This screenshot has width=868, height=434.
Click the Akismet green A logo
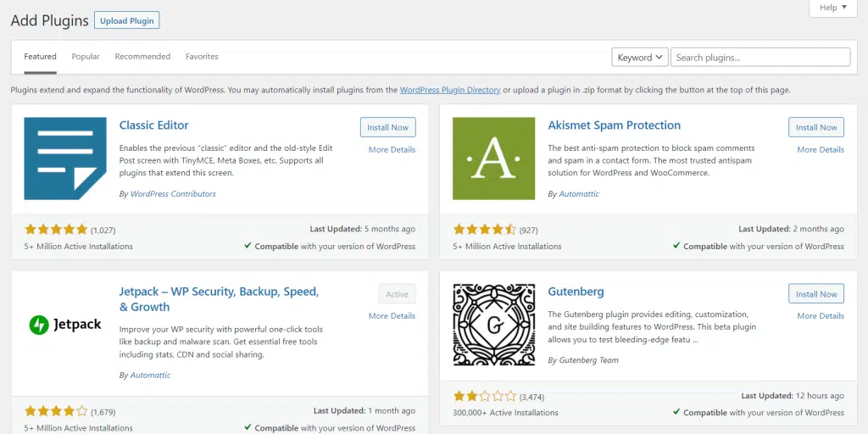coord(494,159)
